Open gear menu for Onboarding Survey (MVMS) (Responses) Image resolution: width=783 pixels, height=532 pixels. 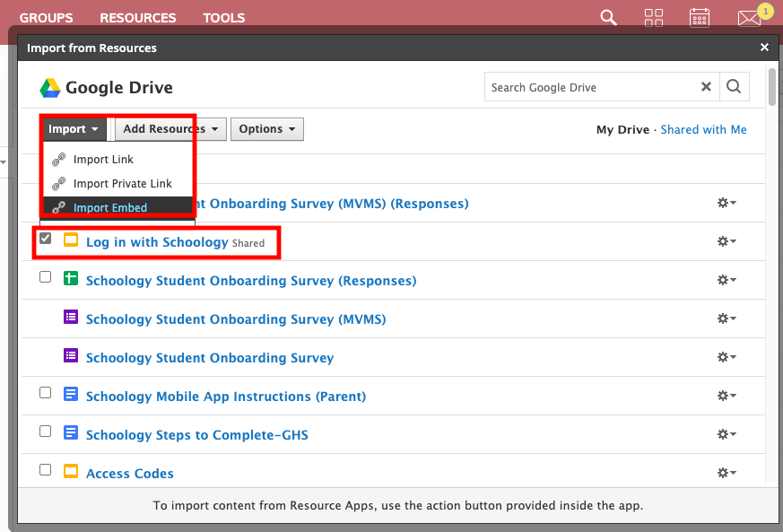tap(726, 203)
